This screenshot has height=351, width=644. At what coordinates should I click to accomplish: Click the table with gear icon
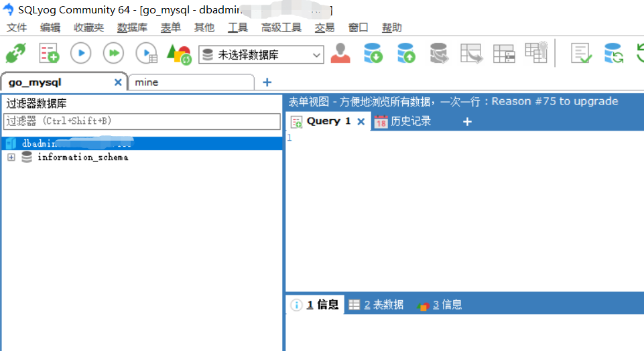coord(537,52)
